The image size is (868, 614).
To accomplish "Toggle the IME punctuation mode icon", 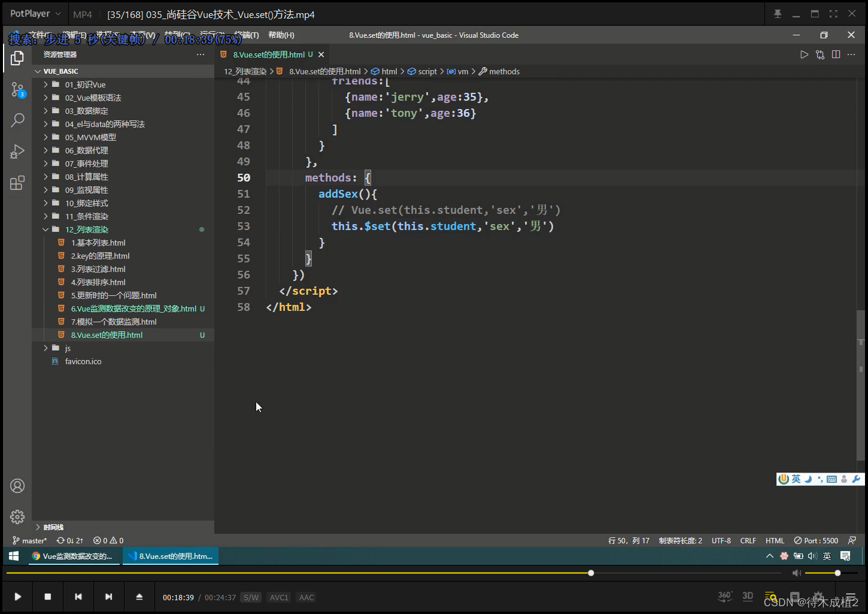I will coord(820,479).
